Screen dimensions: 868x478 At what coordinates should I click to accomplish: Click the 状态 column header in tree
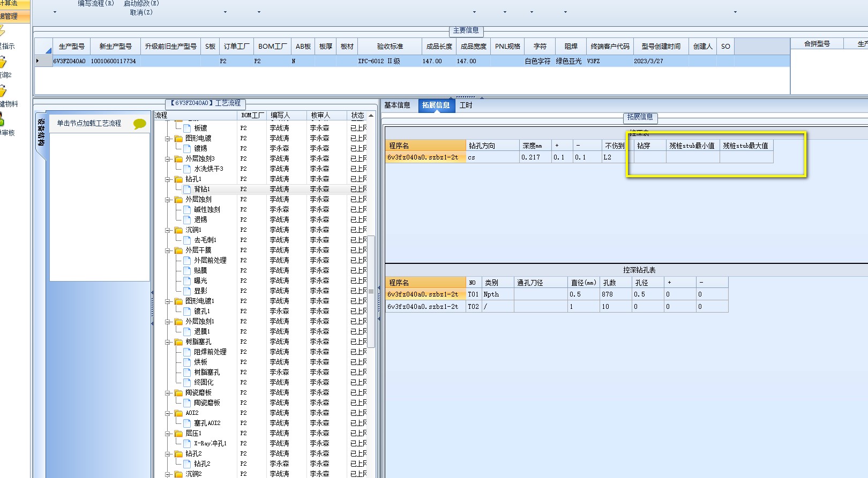(357, 115)
